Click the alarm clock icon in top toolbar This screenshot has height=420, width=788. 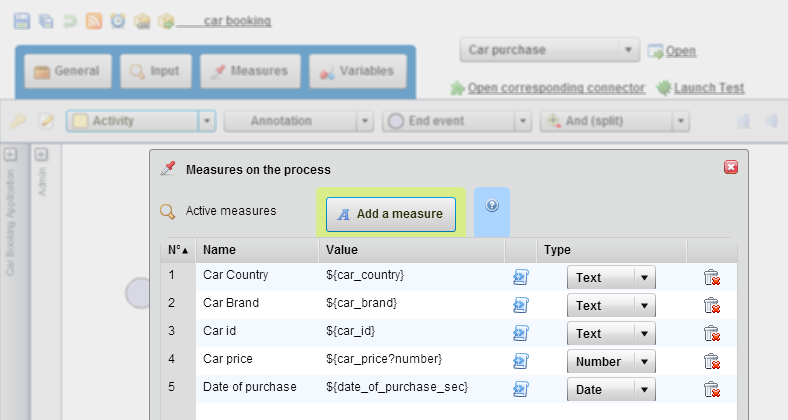118,20
